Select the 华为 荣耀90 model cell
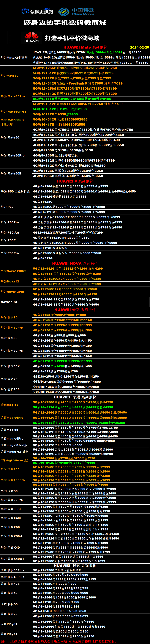 tap(16, 491)
